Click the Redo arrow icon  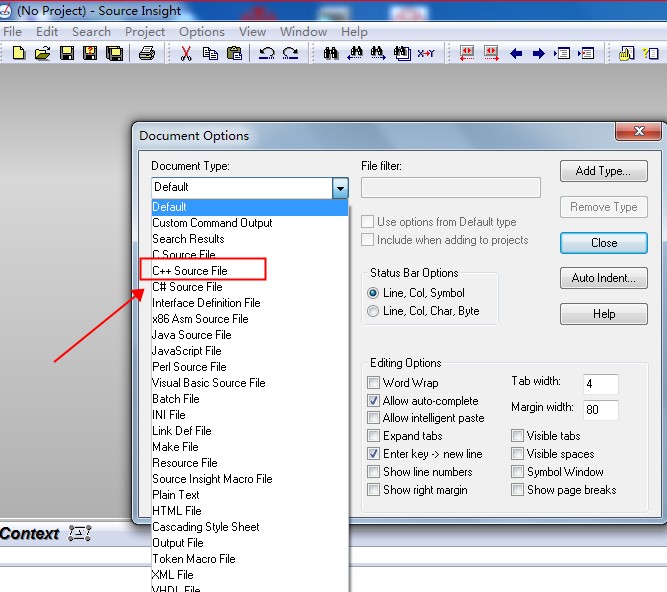[291, 54]
